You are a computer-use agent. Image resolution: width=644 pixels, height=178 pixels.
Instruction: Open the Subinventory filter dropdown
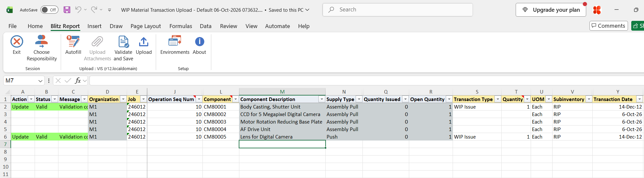pos(589,99)
